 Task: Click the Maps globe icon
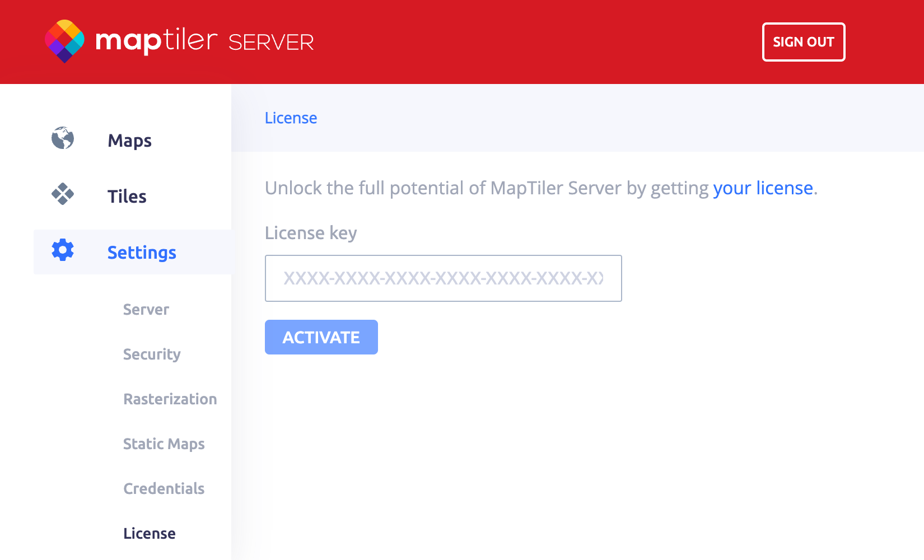[x=63, y=138]
